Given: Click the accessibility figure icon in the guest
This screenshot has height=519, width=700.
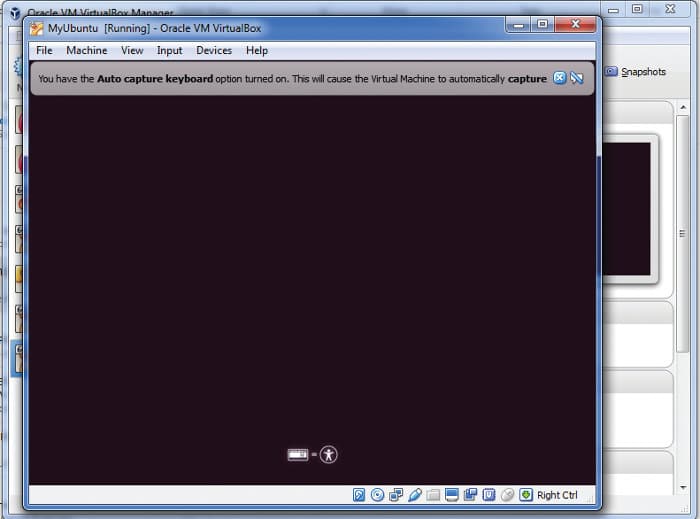Looking at the screenshot, I should coord(329,455).
